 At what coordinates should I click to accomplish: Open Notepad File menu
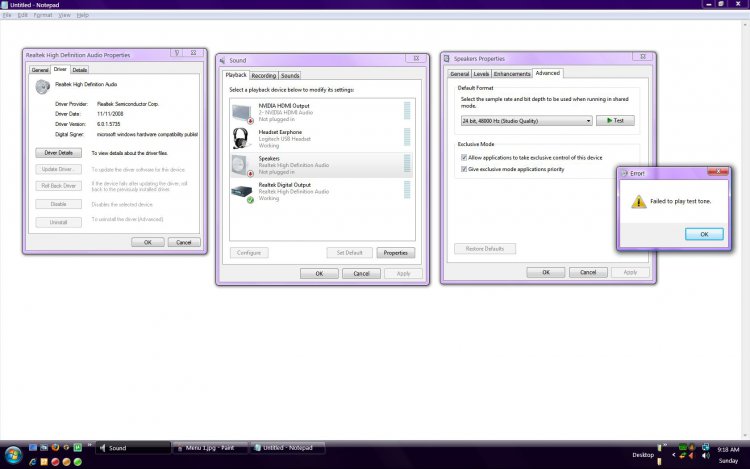[7, 15]
